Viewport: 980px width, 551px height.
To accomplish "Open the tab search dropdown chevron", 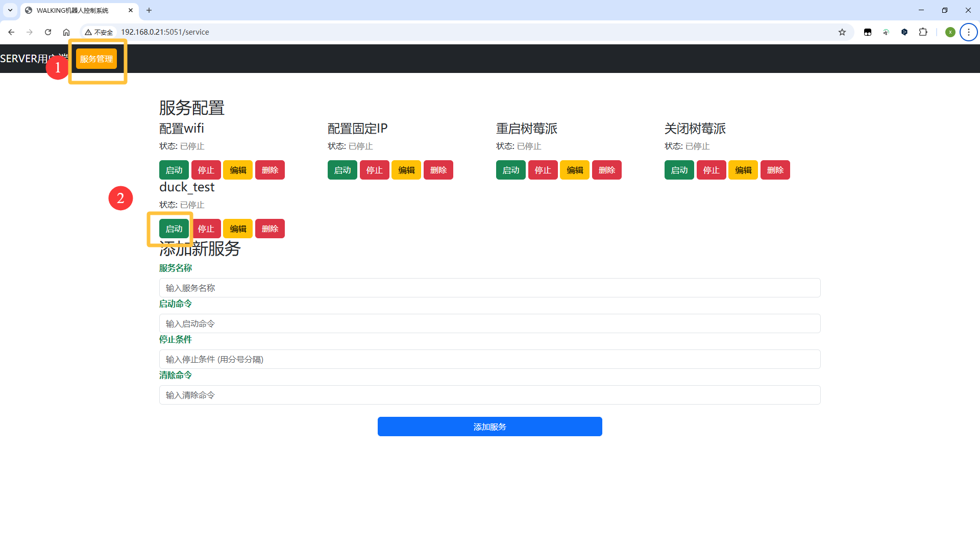I will [x=10, y=10].
